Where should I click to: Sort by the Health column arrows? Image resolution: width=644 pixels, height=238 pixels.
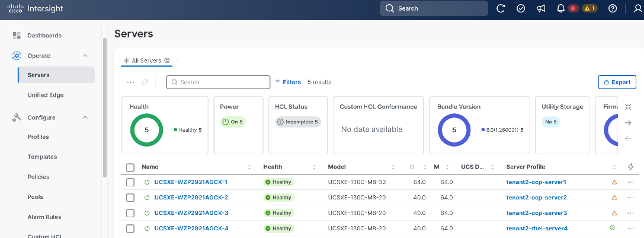pos(314,167)
